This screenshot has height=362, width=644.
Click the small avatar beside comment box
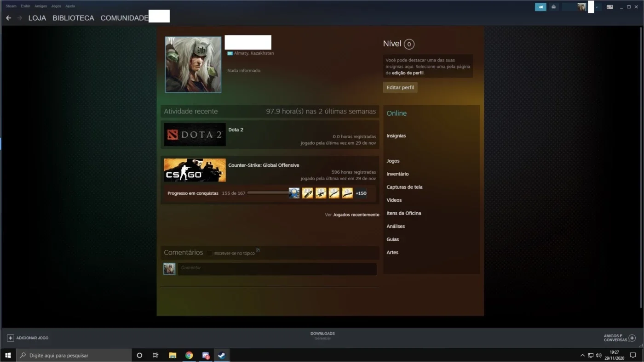[x=169, y=269]
